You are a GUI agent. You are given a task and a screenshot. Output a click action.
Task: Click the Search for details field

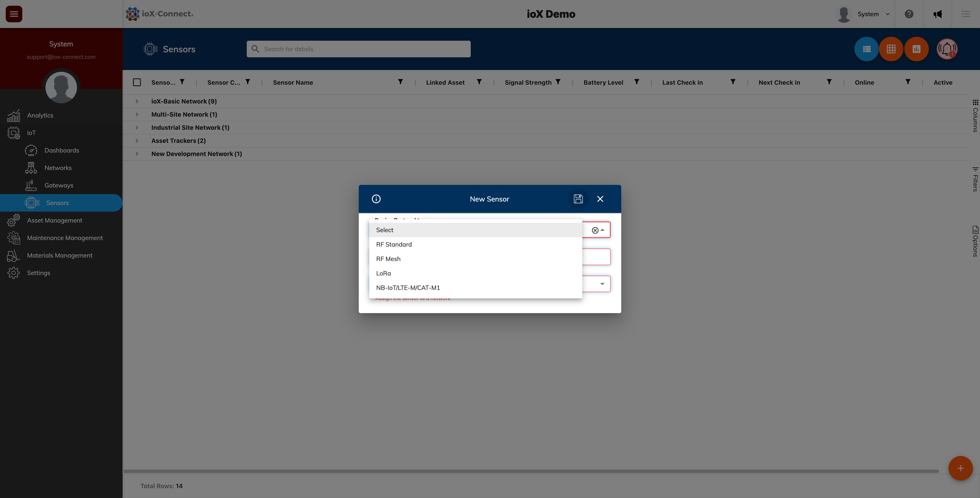(358, 49)
